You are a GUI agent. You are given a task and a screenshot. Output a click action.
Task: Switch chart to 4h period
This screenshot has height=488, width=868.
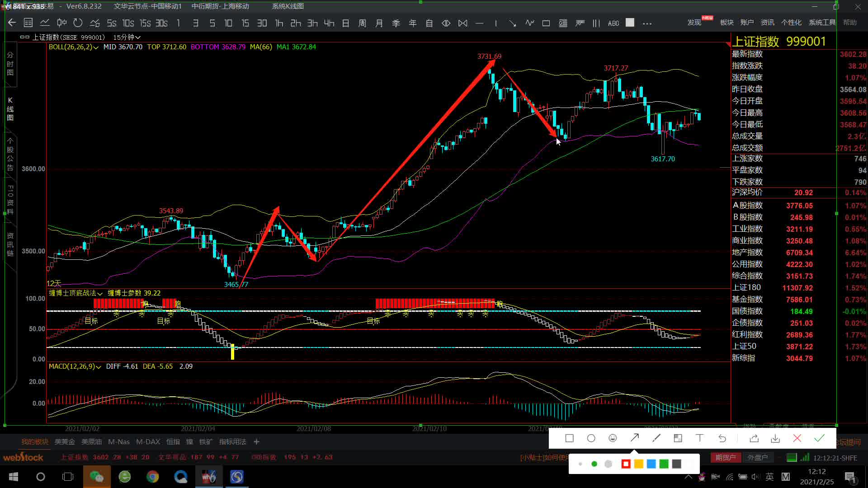click(x=329, y=23)
